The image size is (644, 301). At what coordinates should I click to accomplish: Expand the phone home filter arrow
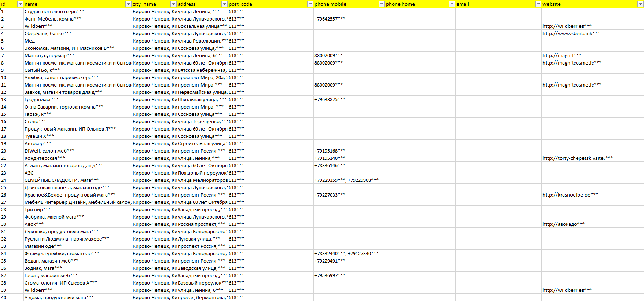452,4
